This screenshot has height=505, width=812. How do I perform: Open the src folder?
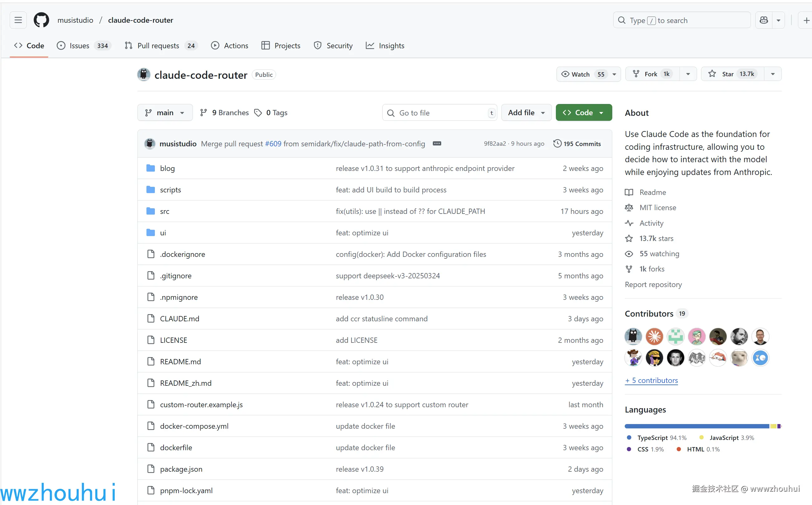click(165, 211)
